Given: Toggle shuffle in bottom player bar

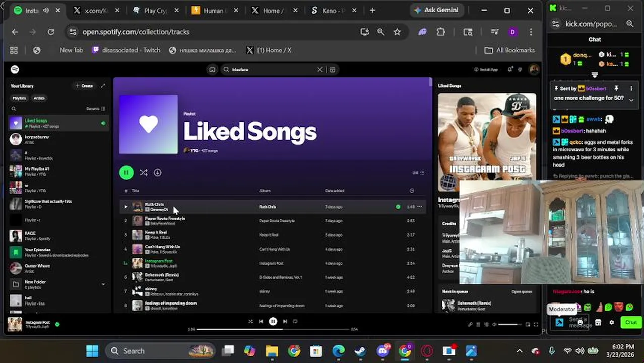Looking at the screenshot, I should point(250,321).
